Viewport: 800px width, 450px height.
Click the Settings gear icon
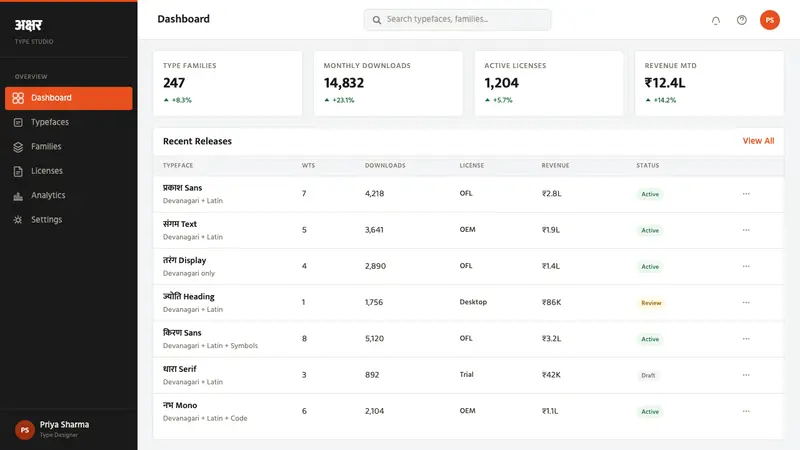pos(18,220)
